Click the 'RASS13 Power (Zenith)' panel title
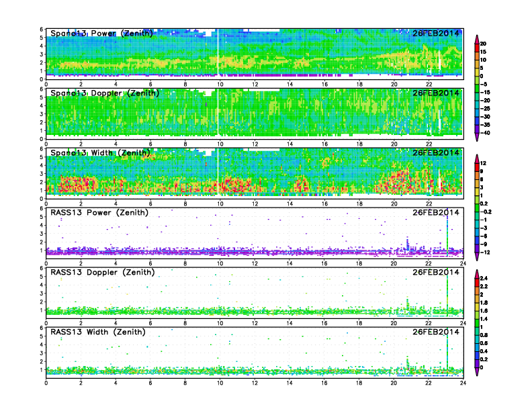The height and width of the screenshot is (411, 532). pos(99,213)
